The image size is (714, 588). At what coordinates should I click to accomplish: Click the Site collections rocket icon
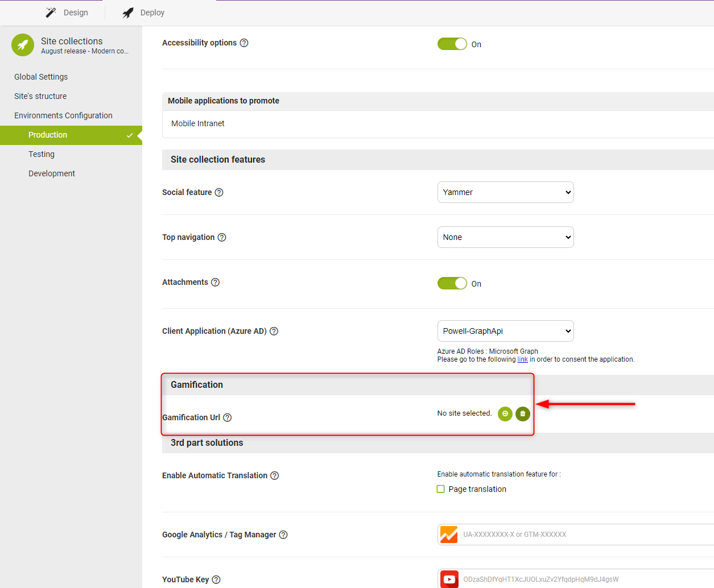point(23,45)
